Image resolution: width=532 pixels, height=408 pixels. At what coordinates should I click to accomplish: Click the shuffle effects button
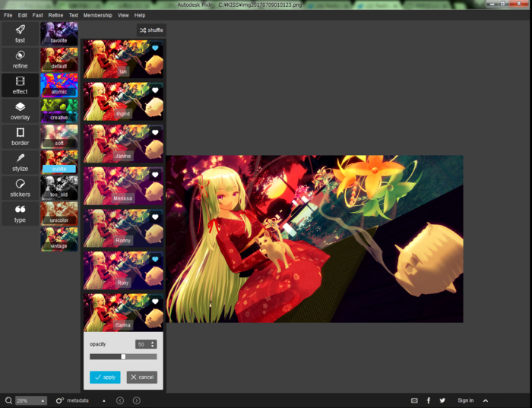pos(151,30)
